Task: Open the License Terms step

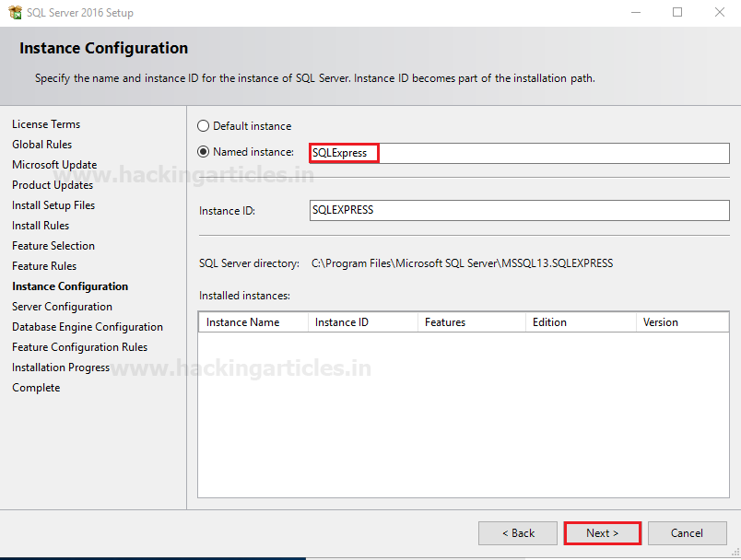Action: pyautogui.click(x=46, y=124)
